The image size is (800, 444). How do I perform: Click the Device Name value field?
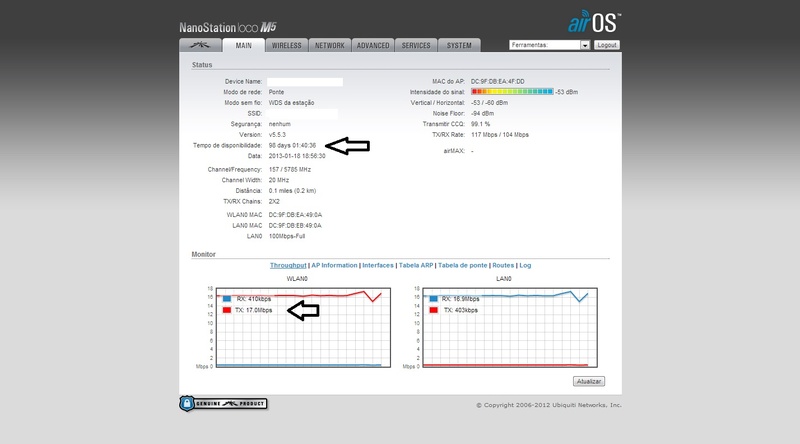[305, 82]
